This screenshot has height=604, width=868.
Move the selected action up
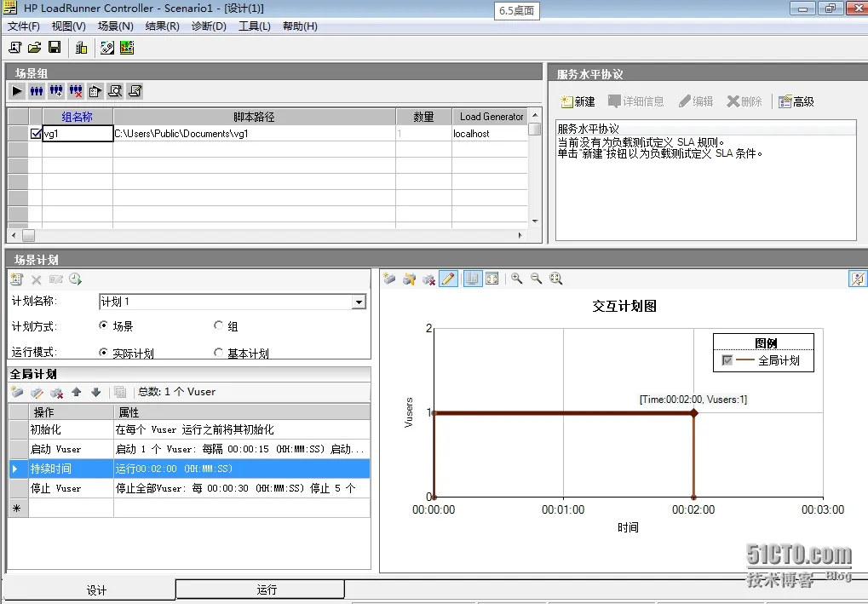coord(77,392)
